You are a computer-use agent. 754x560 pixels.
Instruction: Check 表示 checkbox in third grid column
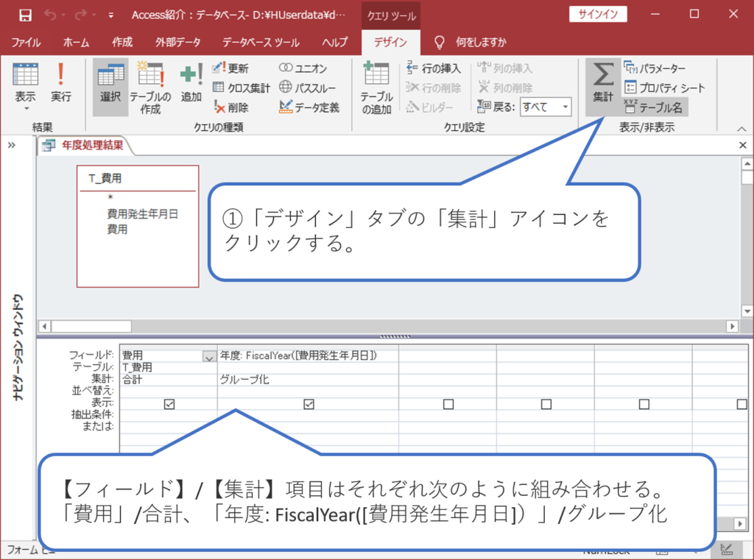[x=448, y=404]
